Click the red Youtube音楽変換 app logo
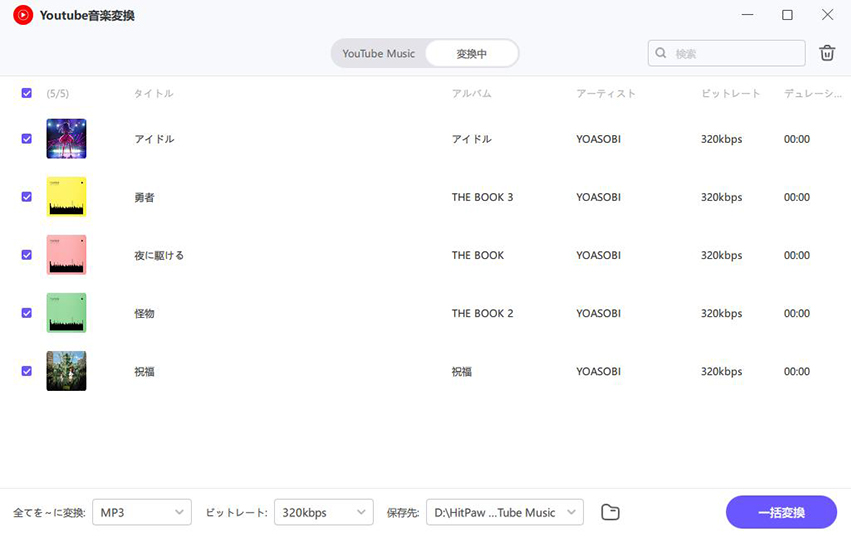 point(23,15)
